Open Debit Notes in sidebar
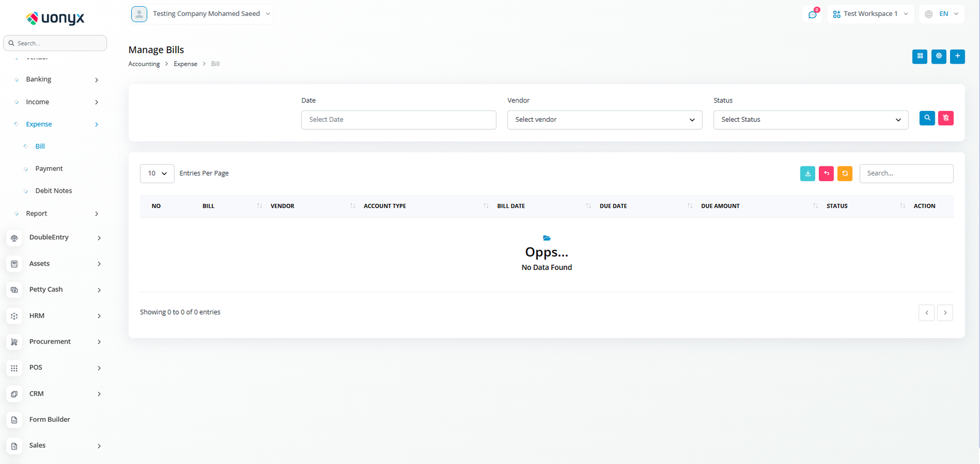Image resolution: width=980 pixels, height=464 pixels. point(53,191)
